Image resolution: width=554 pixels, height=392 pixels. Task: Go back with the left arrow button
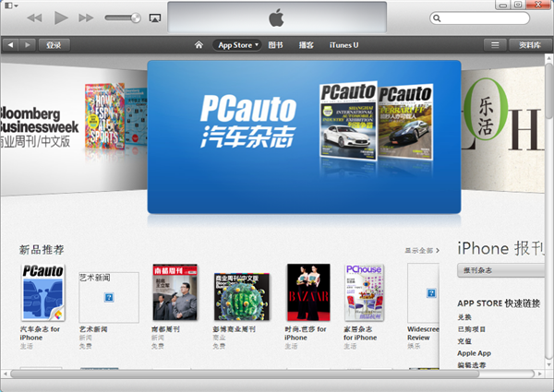coord(10,45)
